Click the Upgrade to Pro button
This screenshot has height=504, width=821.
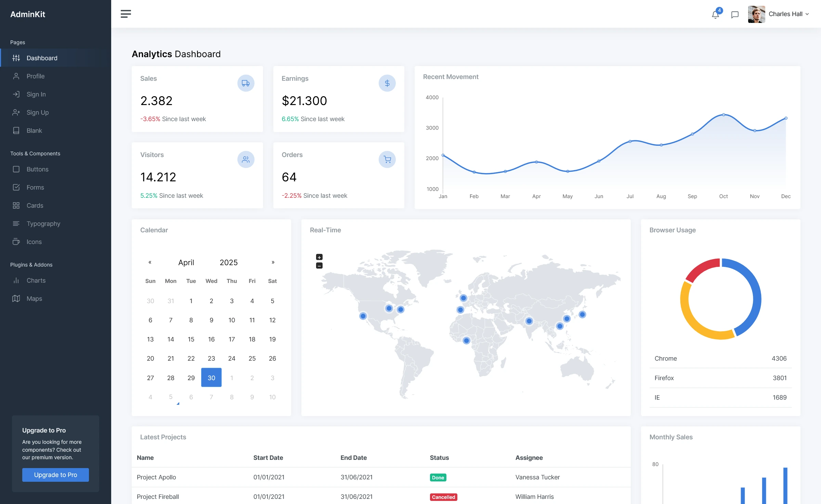click(55, 475)
